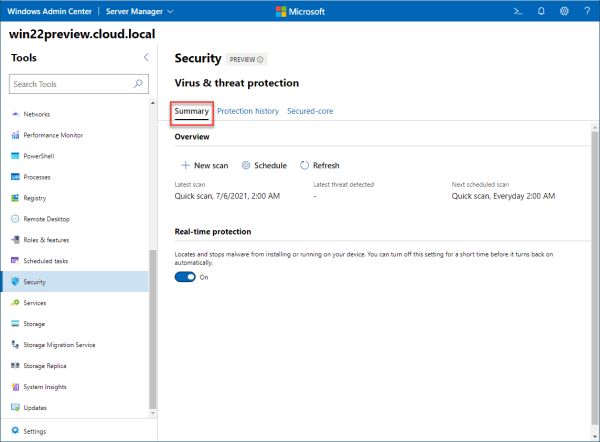Image resolution: width=600 pixels, height=442 pixels.
Task: Open the Services tool icon
Action: click(15, 303)
